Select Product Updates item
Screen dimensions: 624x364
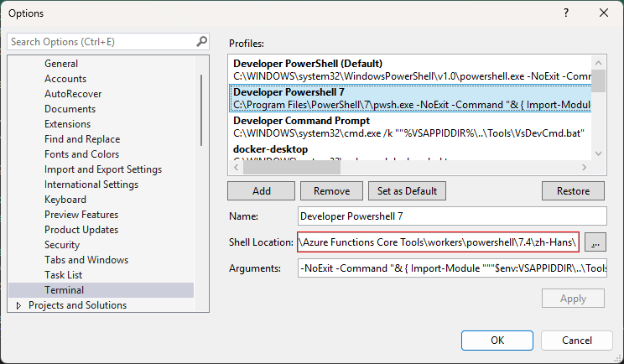tap(81, 230)
